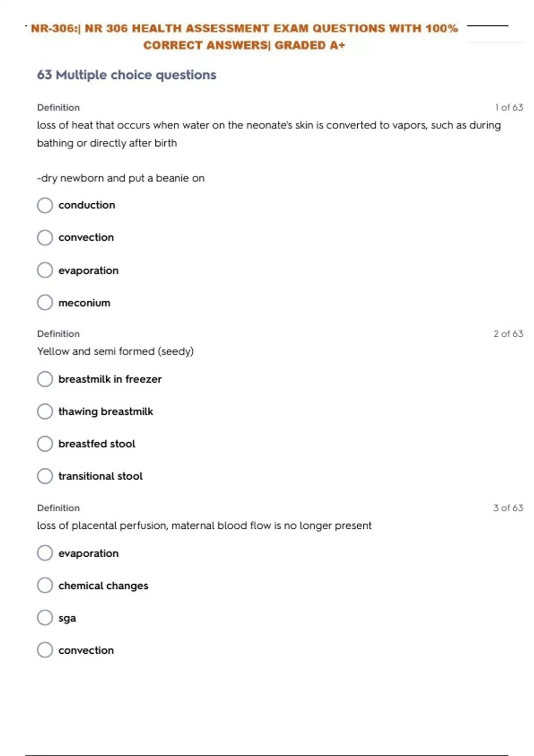Click the '2 of 63' question counter
This screenshot has width=534, height=756.
point(508,334)
